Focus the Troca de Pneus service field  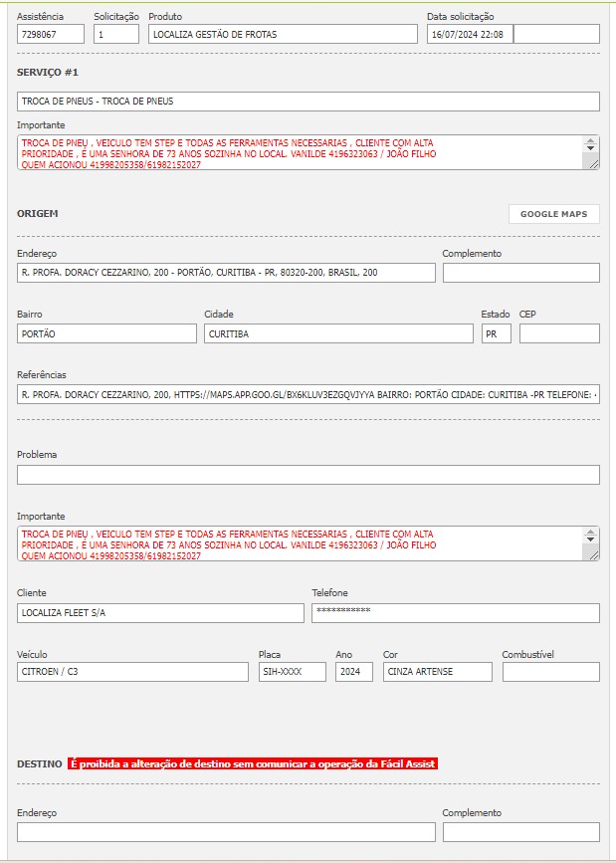pos(308,102)
